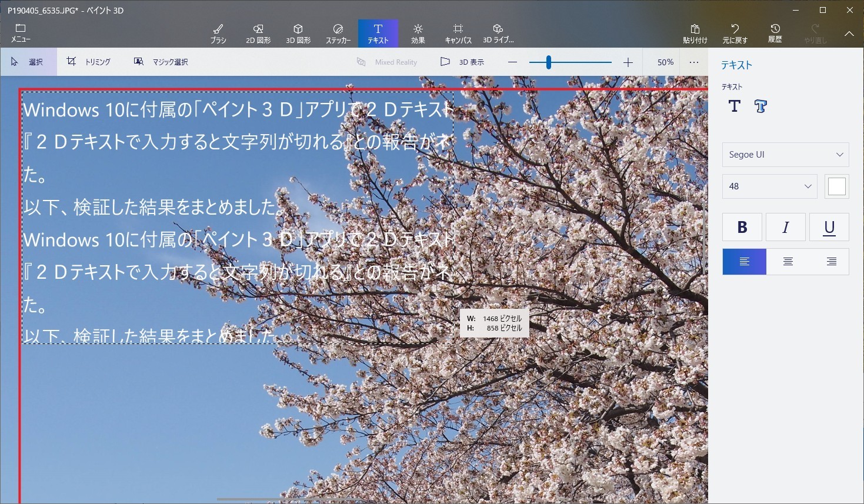Select the テキスト text tab
Image resolution: width=864 pixels, height=504 pixels.
pos(378,34)
